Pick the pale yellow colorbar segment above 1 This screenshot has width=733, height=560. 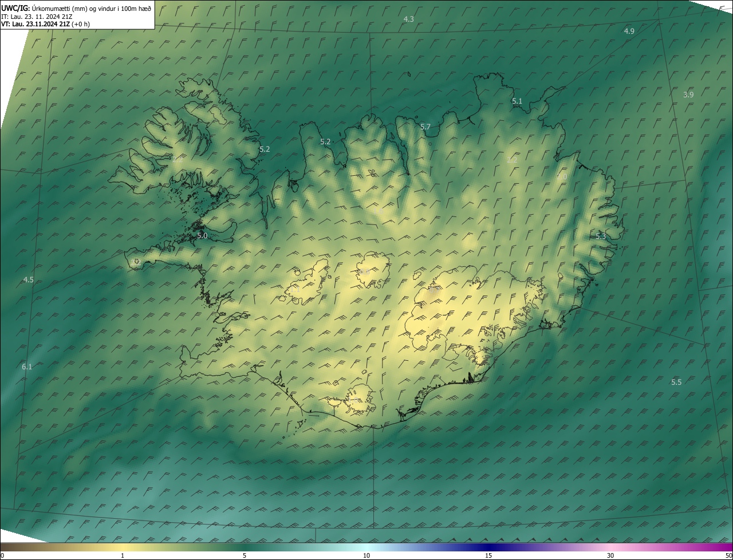point(123,547)
